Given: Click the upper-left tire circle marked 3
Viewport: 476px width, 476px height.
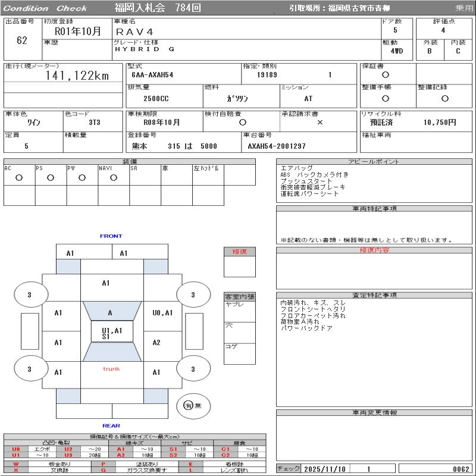Looking at the screenshot, I should 30,295.
